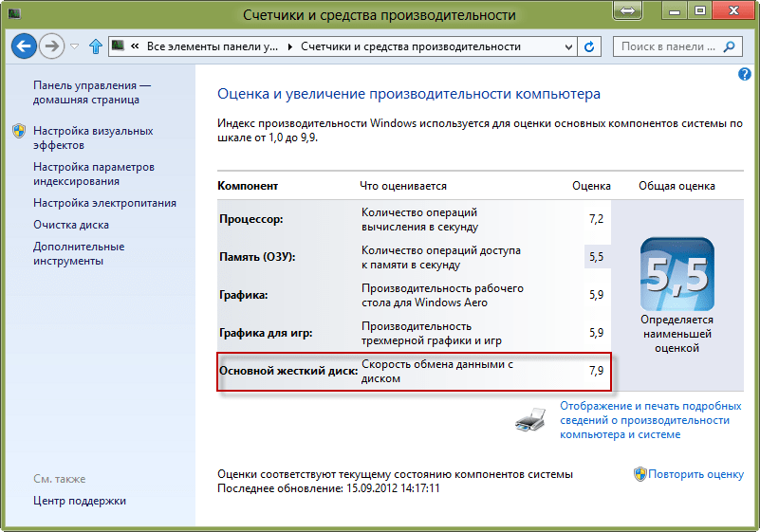This screenshot has width=760, height=532.
Task: Open "Настройка параметров индексирования" in the sidebar
Action: [93, 174]
